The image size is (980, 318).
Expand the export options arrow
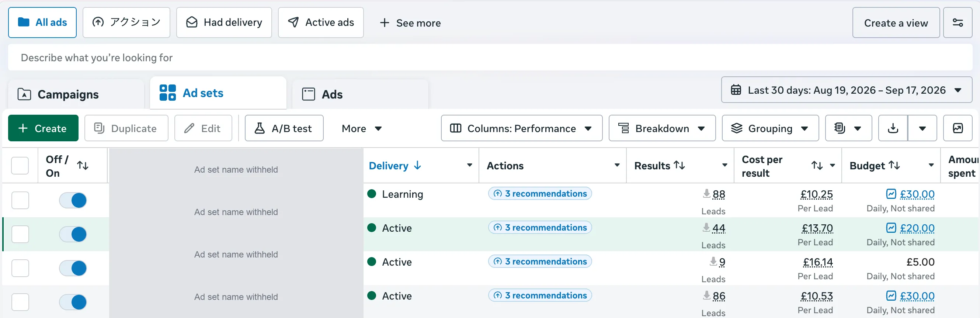pos(922,128)
